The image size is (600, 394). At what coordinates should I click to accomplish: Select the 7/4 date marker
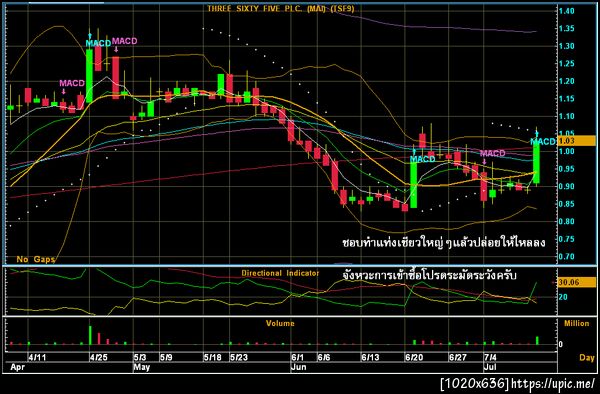(x=490, y=358)
